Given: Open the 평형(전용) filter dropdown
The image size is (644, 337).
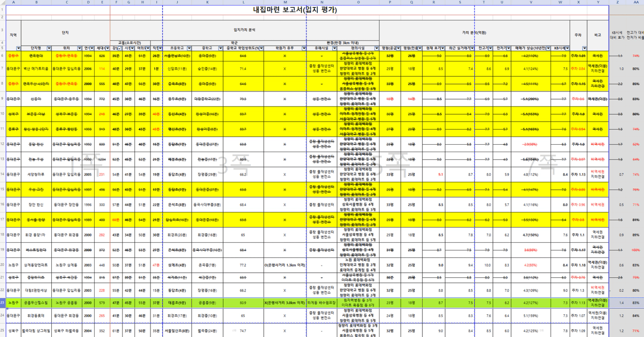Looking at the screenshot, I should click(420, 48).
